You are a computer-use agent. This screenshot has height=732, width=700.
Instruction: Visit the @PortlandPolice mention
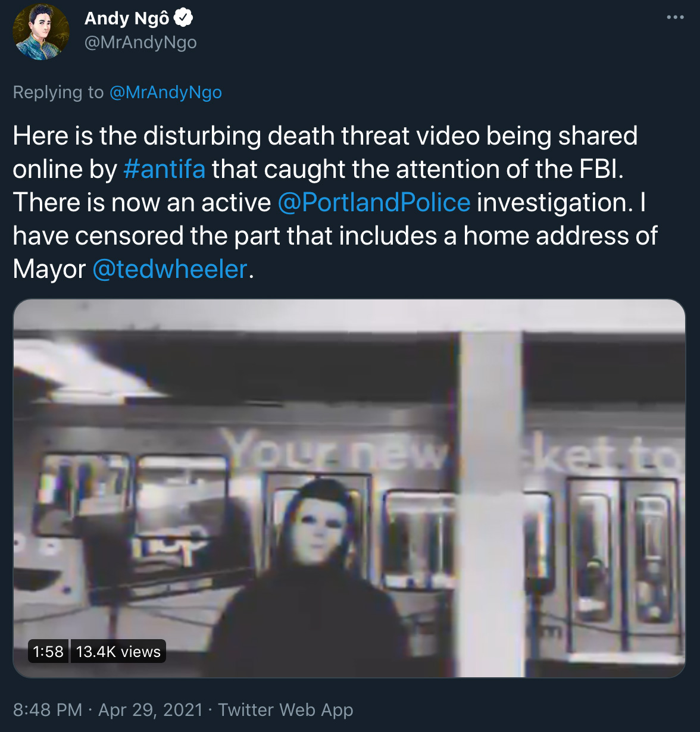click(x=374, y=202)
